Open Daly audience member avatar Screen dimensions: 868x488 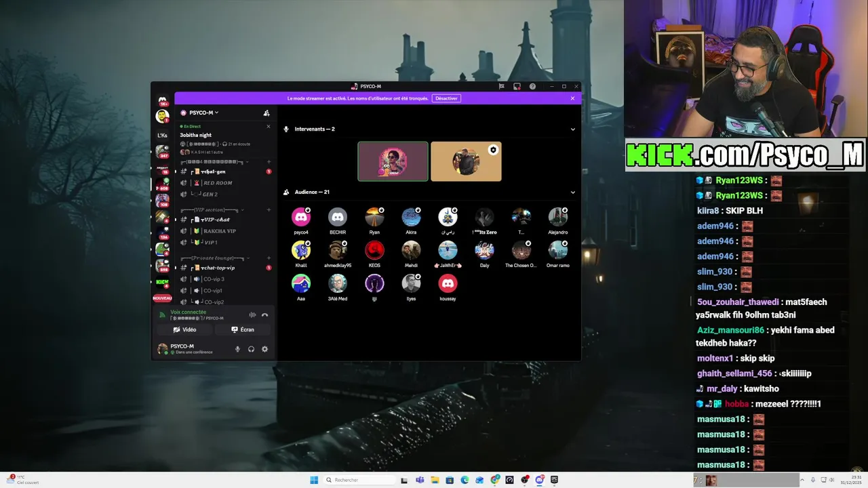pyautogui.click(x=484, y=250)
